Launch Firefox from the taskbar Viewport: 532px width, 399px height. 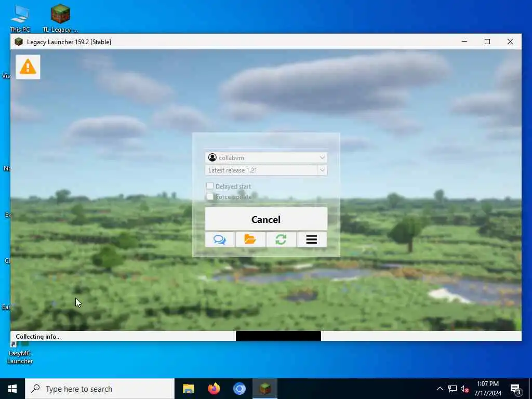pos(214,389)
